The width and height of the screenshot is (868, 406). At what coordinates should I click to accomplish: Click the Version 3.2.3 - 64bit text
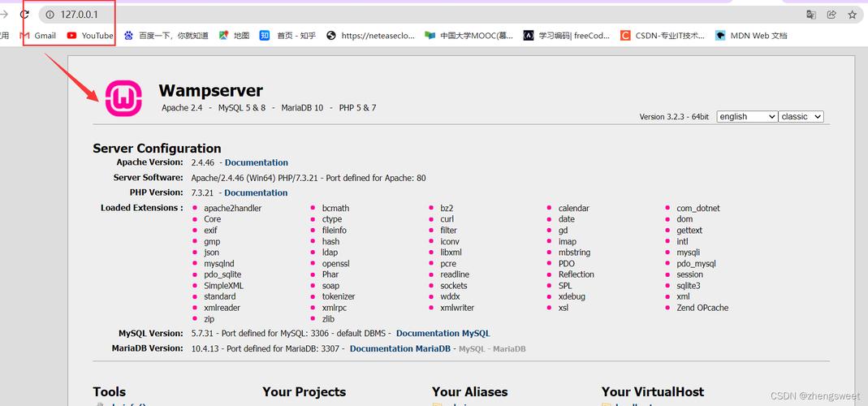[x=674, y=117]
